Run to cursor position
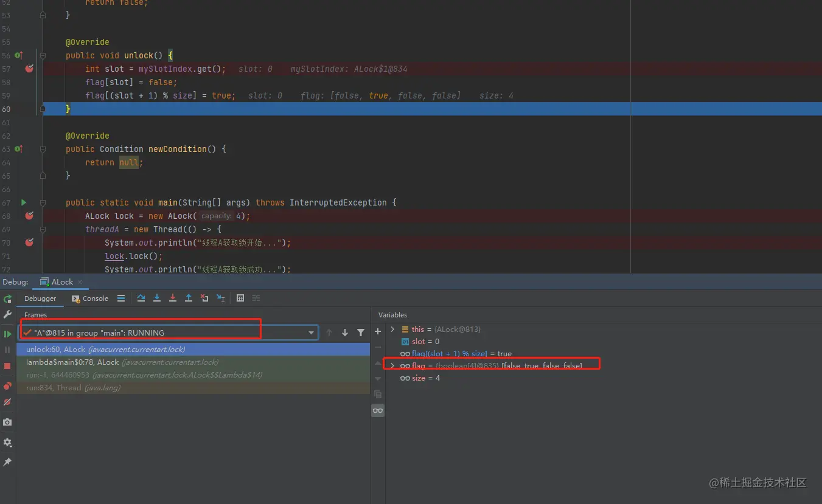The width and height of the screenshot is (822, 504). pyautogui.click(x=220, y=299)
